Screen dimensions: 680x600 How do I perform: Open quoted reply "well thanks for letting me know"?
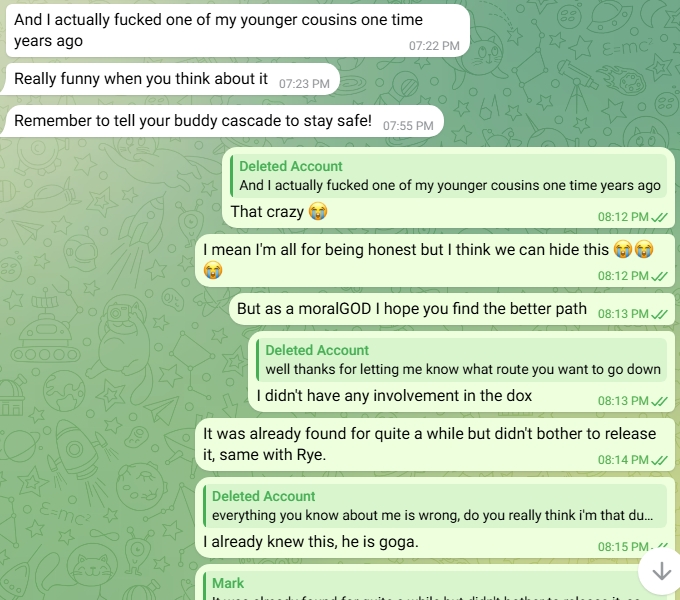(462, 360)
